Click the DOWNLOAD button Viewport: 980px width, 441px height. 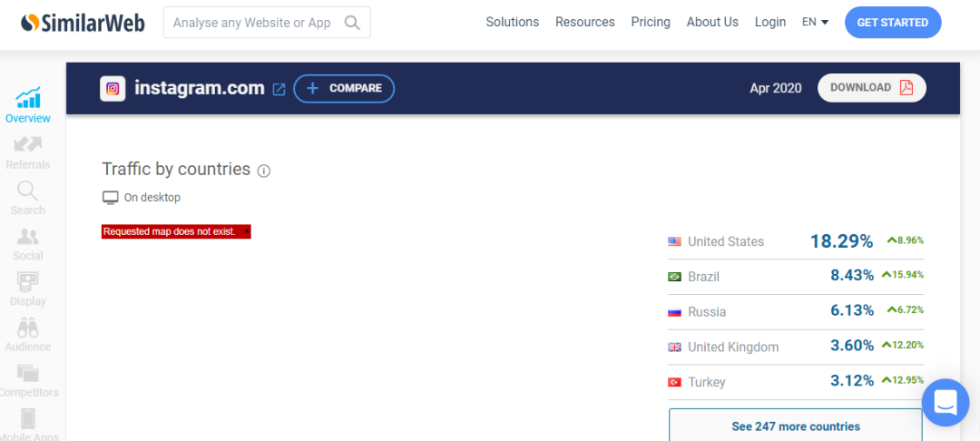(872, 87)
